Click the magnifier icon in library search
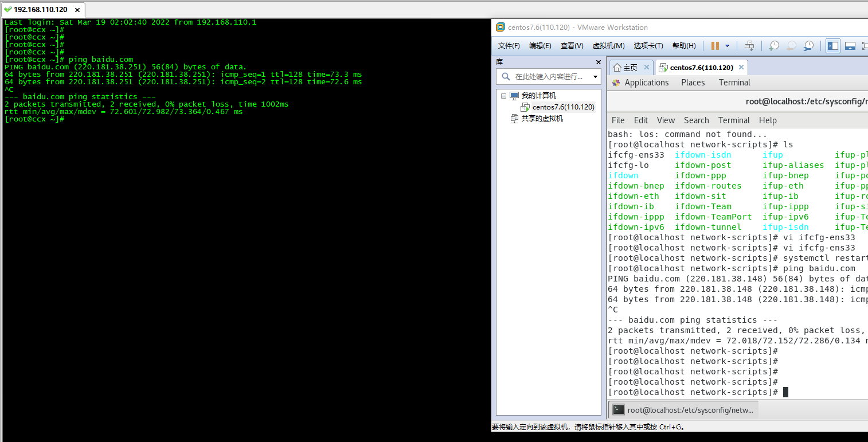This screenshot has height=442, width=868. [x=506, y=76]
